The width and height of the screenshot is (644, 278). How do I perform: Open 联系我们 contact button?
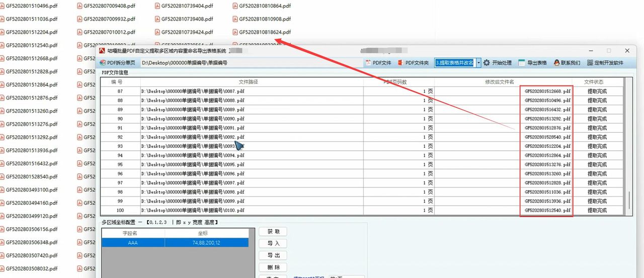[x=567, y=63]
